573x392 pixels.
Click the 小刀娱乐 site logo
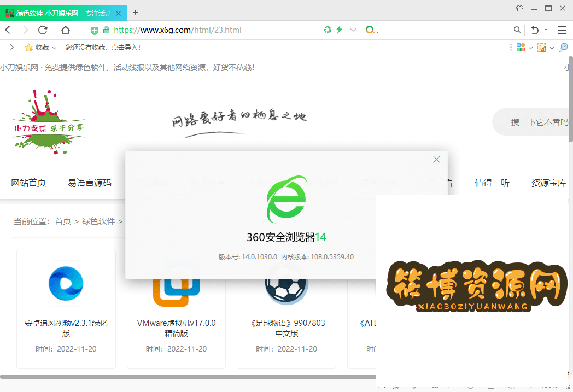pyautogui.click(x=49, y=122)
